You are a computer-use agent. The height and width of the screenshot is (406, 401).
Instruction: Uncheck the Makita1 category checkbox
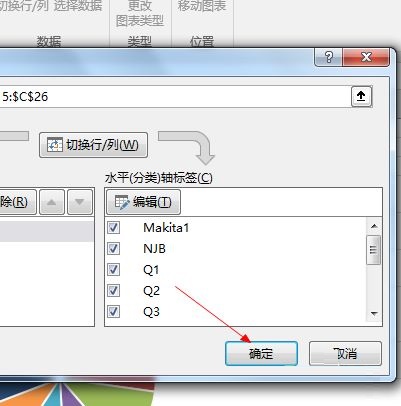[x=113, y=228]
